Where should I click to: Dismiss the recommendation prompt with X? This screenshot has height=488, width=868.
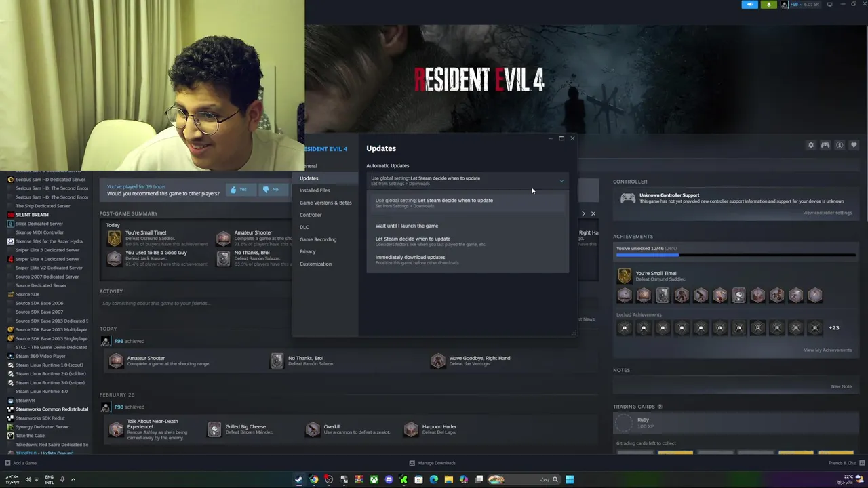pyautogui.click(x=593, y=213)
